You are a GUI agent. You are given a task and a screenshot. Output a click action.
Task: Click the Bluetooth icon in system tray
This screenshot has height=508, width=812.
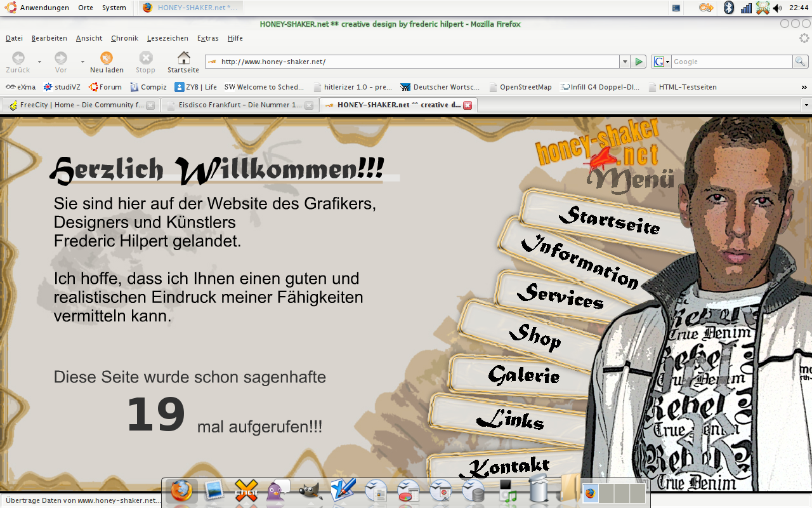point(729,8)
